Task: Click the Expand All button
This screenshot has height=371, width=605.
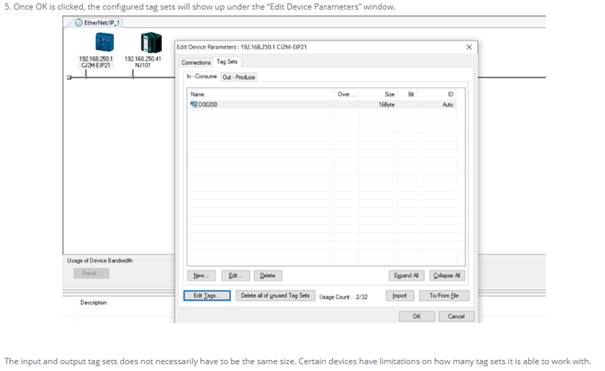Action: (406, 275)
